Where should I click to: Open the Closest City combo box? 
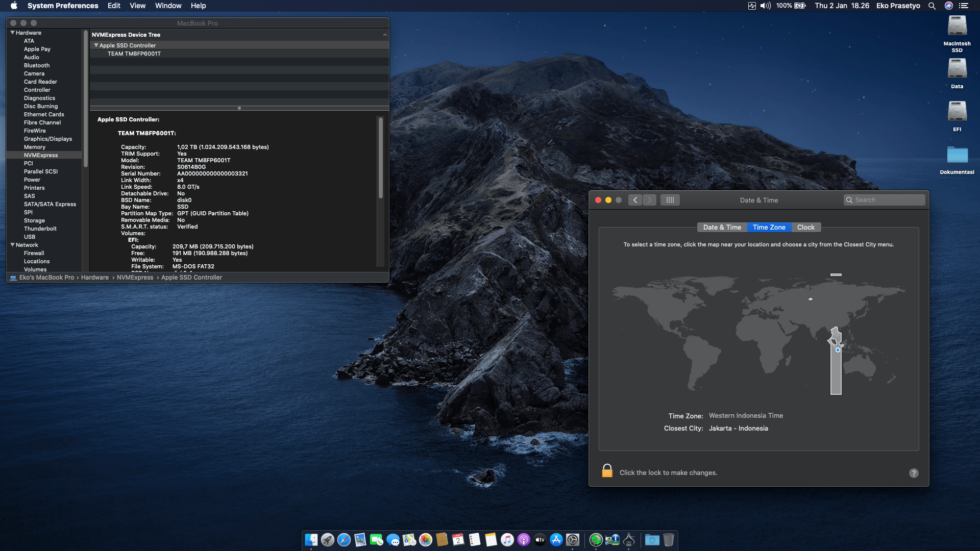(738, 429)
